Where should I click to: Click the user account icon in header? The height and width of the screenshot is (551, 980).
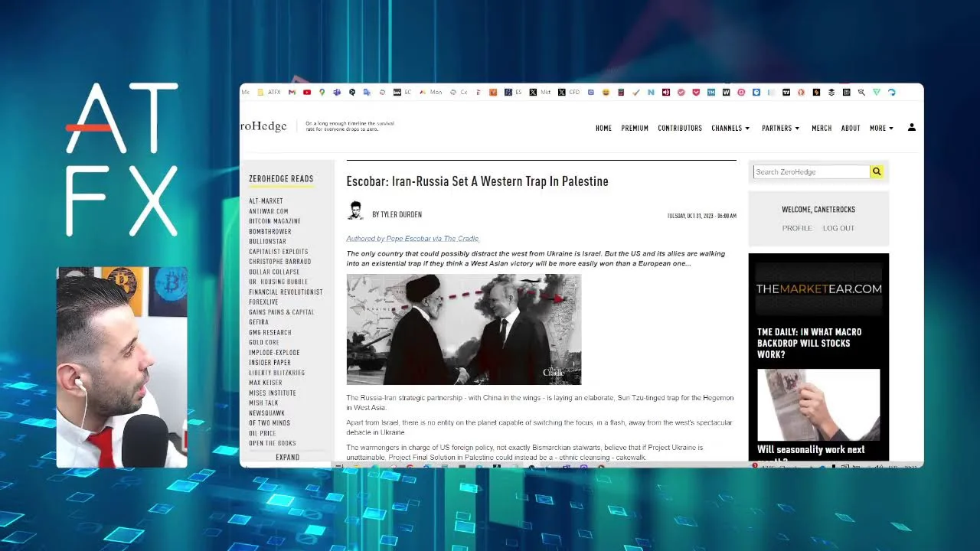(911, 128)
